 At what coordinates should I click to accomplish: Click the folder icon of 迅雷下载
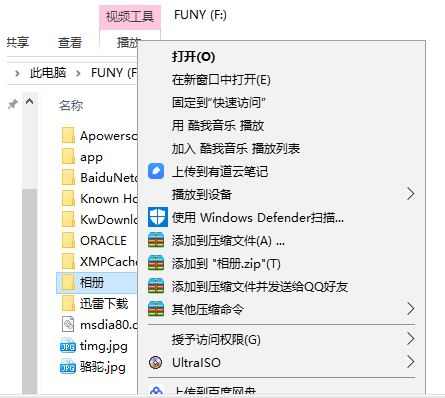click(x=68, y=303)
